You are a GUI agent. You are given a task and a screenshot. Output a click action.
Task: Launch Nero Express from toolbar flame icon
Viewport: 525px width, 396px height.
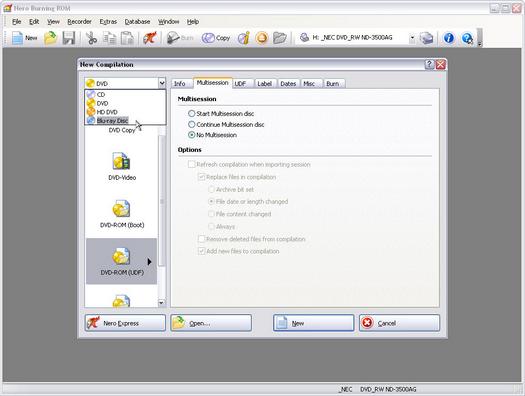[150, 38]
